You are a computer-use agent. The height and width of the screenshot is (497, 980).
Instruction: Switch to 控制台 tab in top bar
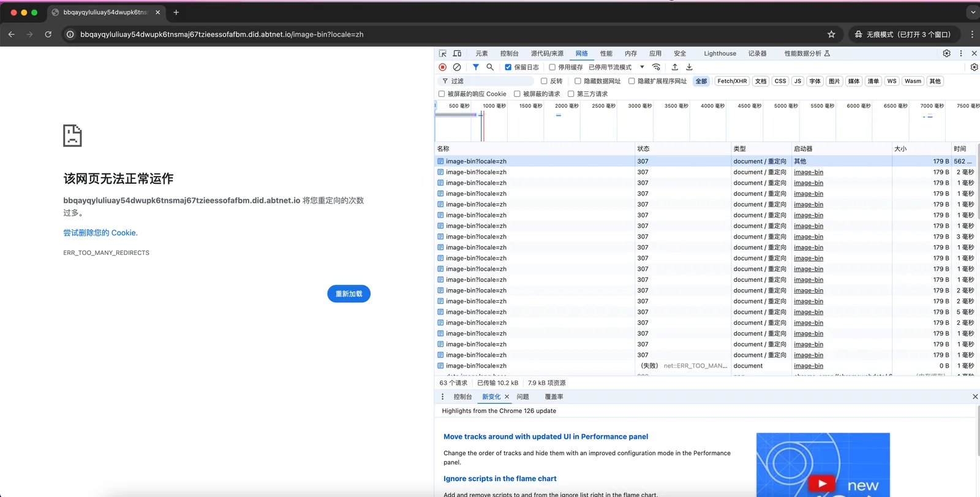pyautogui.click(x=510, y=53)
